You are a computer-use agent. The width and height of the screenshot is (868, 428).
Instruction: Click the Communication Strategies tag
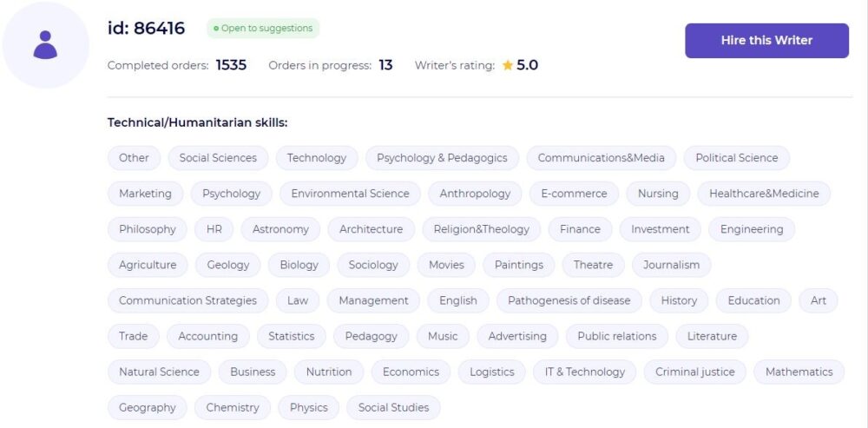(187, 300)
